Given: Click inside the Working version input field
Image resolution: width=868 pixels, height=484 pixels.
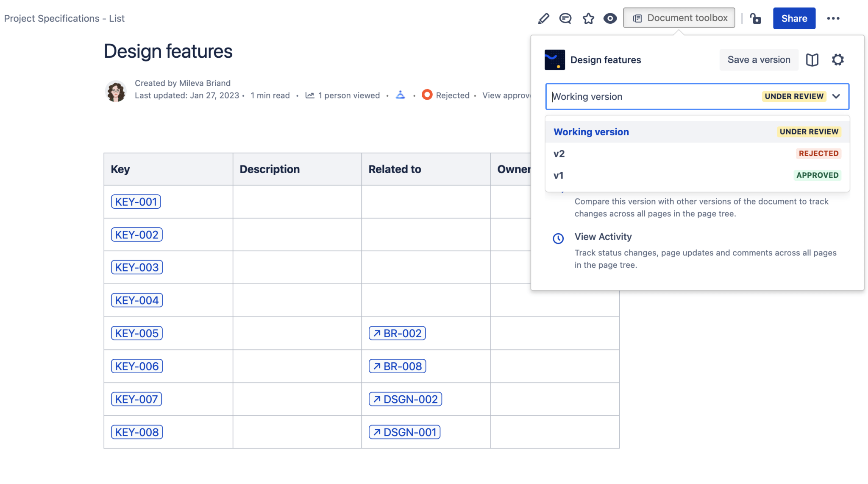Looking at the screenshot, I should coord(615,97).
